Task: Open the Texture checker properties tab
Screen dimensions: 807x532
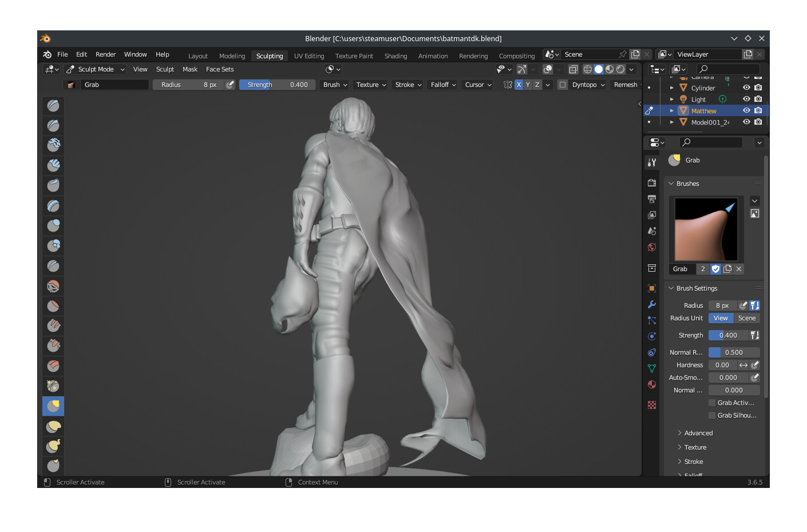Action: click(x=652, y=405)
